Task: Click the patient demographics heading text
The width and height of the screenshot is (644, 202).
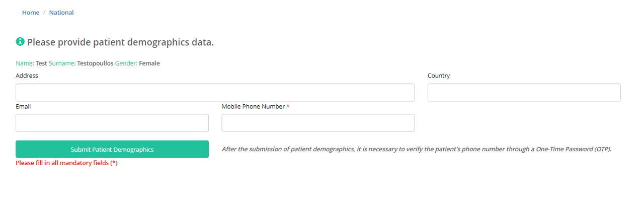Action: pos(120,42)
